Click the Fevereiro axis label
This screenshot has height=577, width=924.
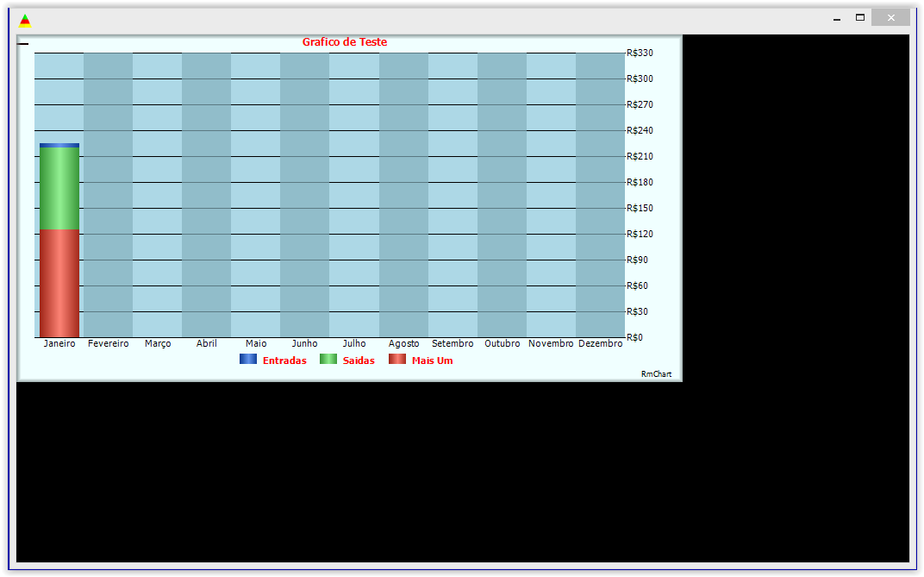pyautogui.click(x=109, y=343)
